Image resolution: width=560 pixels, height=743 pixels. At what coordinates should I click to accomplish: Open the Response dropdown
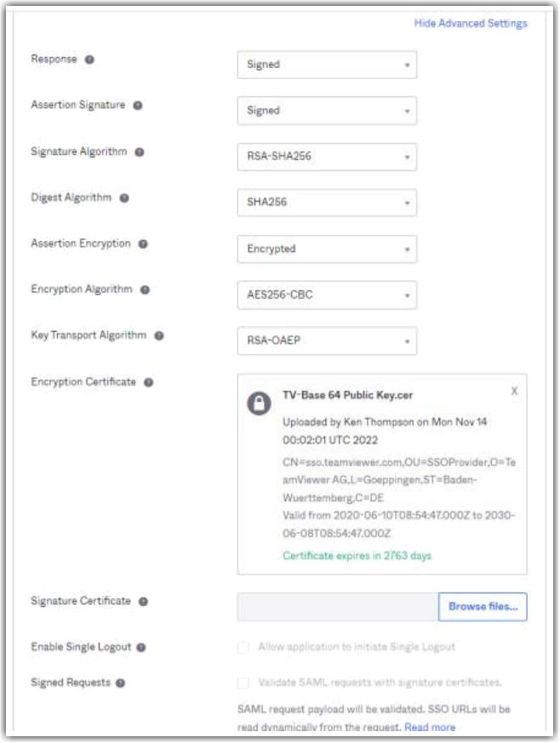tap(327, 65)
